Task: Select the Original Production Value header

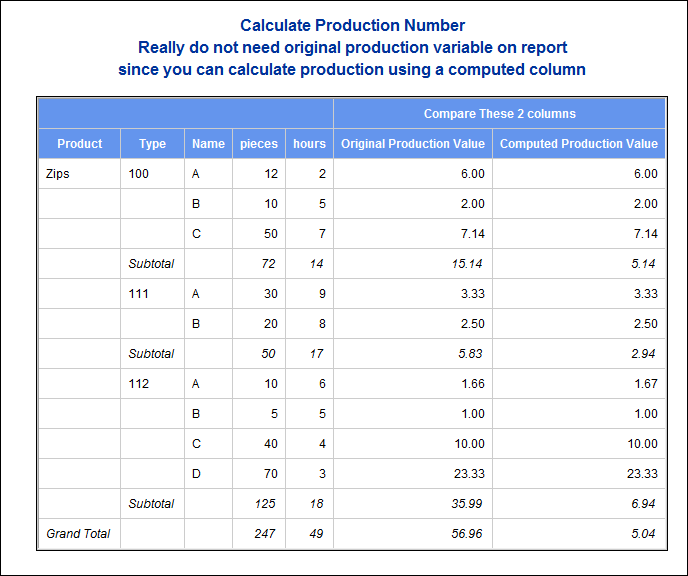Action: (x=413, y=143)
